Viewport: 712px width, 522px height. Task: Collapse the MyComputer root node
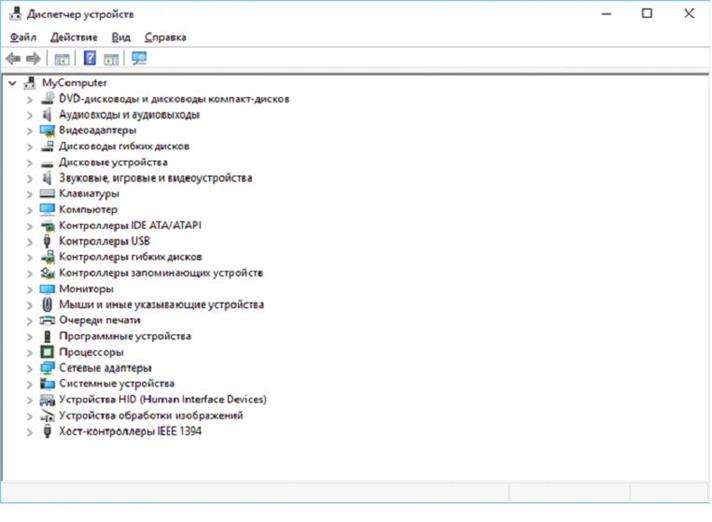13,83
